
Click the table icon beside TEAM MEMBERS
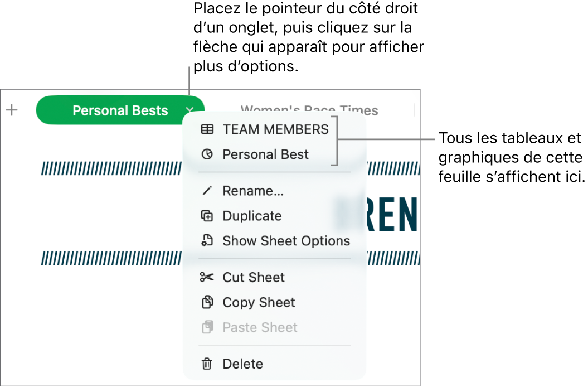(207, 129)
